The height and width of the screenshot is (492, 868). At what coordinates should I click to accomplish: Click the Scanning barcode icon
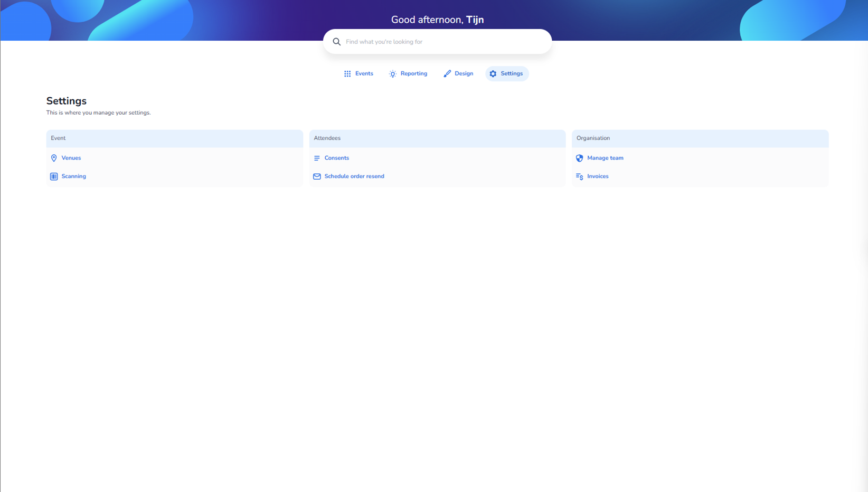point(54,177)
